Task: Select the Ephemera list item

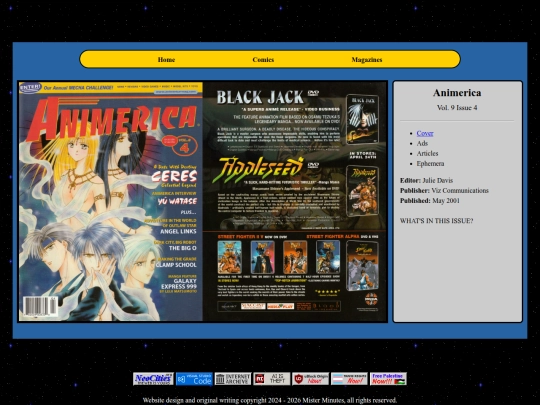Action: tap(430, 164)
